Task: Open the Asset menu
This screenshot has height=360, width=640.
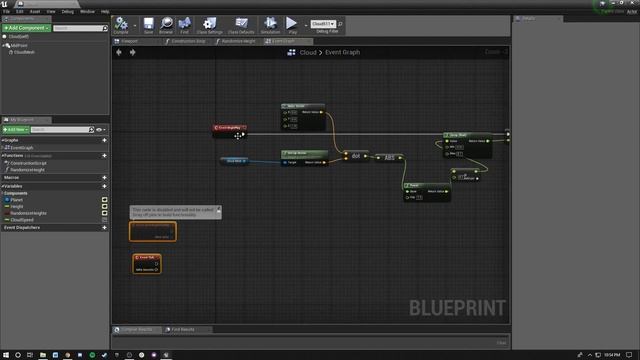Action: click(35, 12)
